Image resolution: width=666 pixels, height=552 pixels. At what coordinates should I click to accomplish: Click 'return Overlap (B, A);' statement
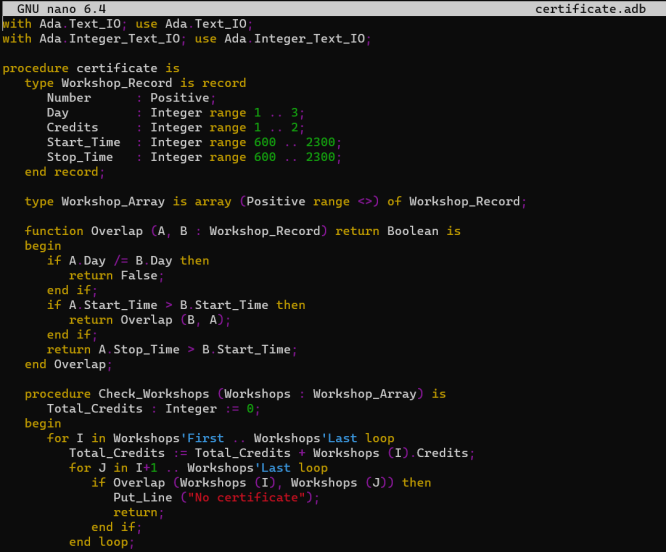(150, 320)
